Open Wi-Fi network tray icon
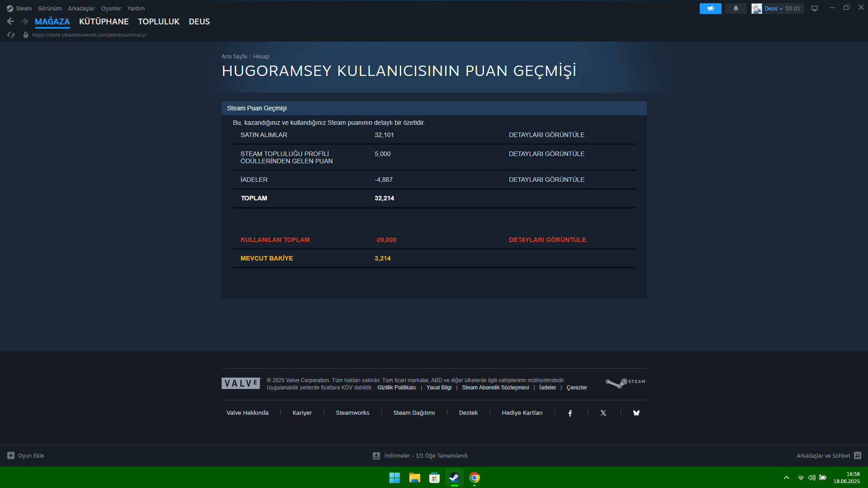The width and height of the screenshot is (868, 488). [801, 478]
